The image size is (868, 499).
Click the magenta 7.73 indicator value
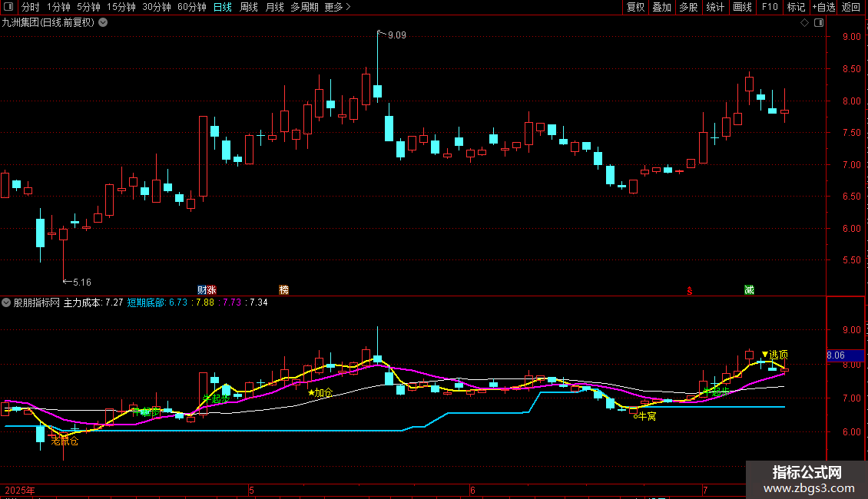[x=232, y=302]
